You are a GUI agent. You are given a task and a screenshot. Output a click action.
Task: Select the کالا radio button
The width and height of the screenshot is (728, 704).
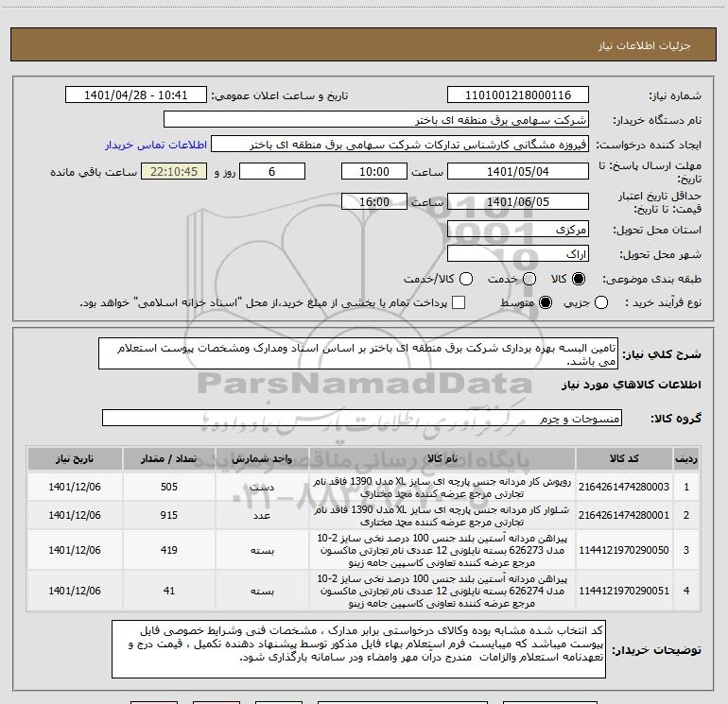point(579,279)
